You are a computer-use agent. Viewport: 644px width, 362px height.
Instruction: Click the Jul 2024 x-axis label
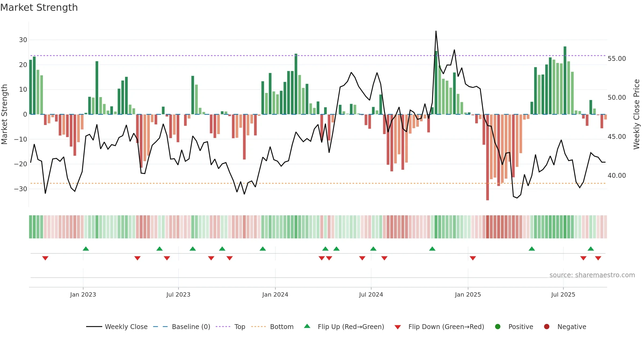(371, 294)
